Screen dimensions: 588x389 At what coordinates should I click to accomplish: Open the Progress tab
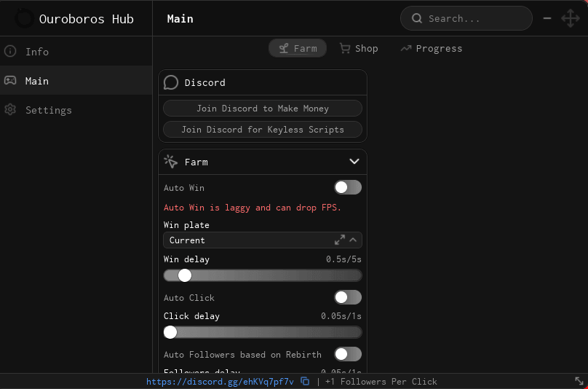coord(432,48)
